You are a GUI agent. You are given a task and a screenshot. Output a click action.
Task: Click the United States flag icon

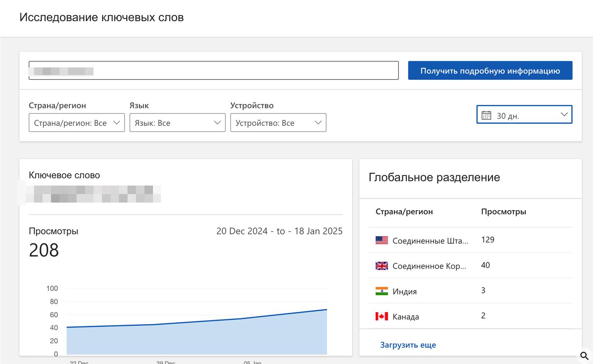[381, 240]
